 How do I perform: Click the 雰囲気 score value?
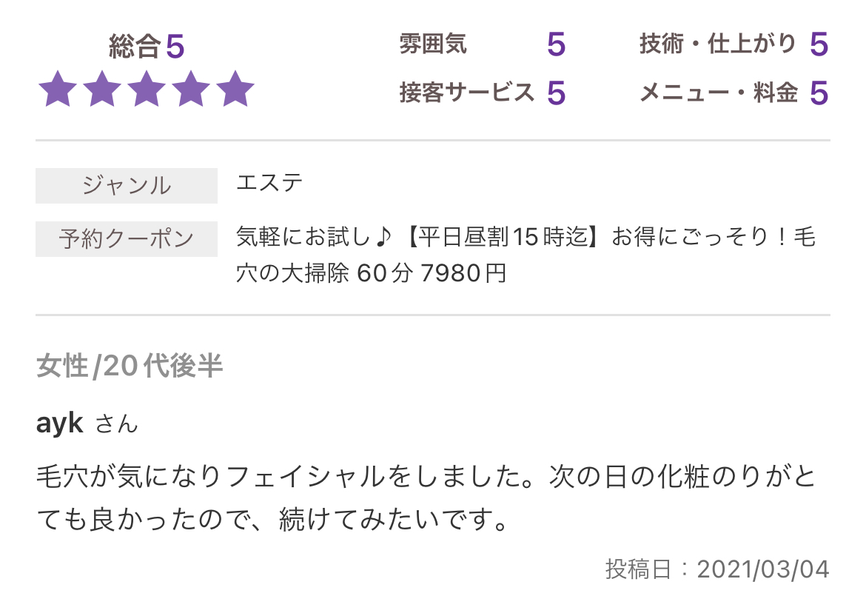pyautogui.click(x=556, y=45)
